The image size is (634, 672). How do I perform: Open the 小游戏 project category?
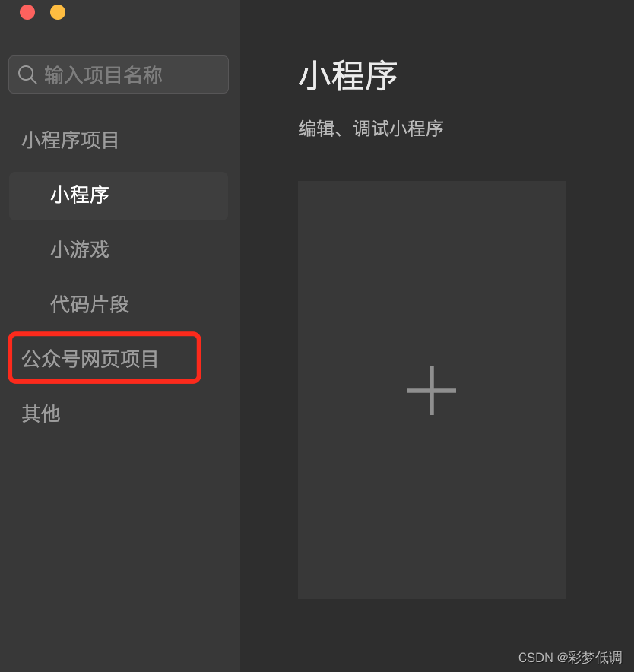(x=80, y=249)
